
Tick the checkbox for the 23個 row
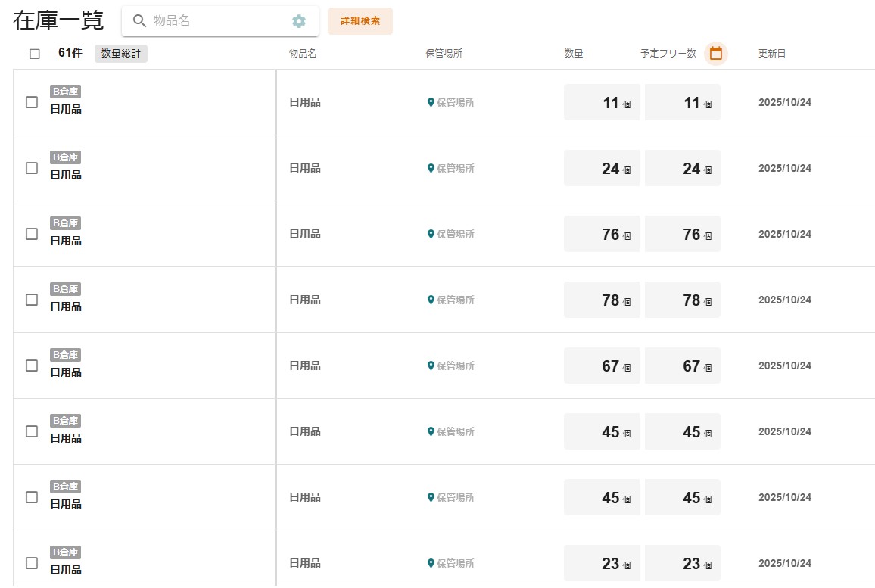click(x=32, y=563)
